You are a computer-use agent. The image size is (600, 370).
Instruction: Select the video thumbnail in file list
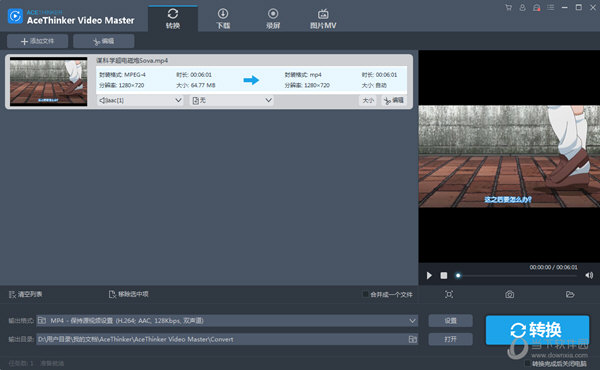tap(49, 81)
